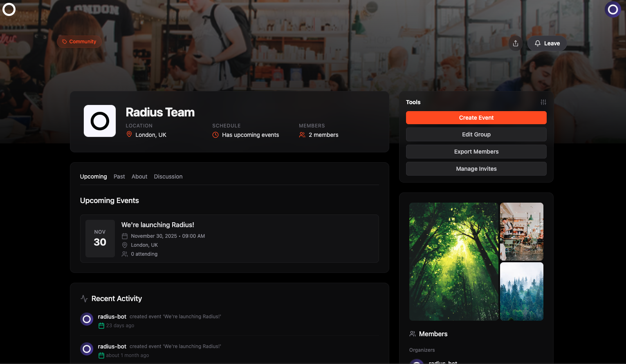Open Manage Invites
Screen dimensions: 626x364
pos(476,169)
